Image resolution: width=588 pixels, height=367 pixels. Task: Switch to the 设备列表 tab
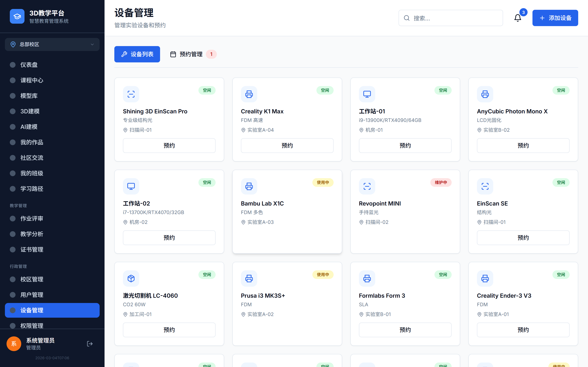point(137,54)
